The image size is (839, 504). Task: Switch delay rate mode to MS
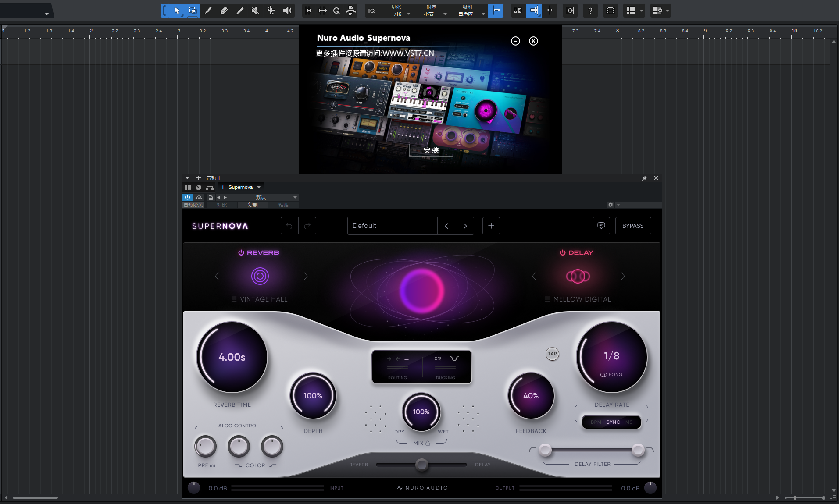pos(629,422)
